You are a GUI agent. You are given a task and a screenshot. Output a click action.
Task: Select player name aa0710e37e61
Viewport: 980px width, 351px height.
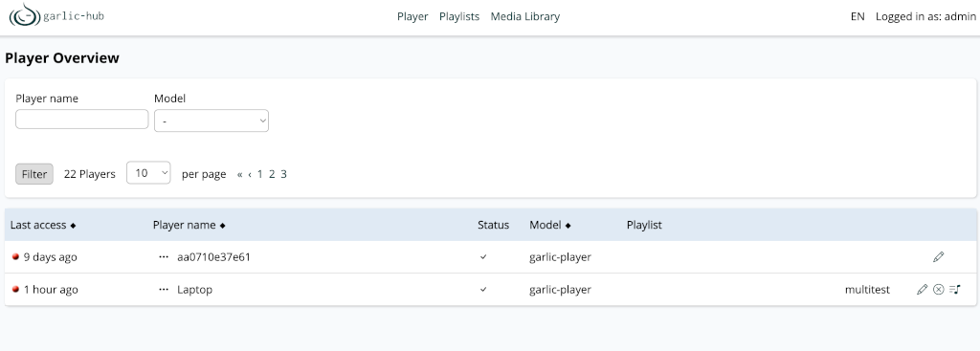[x=213, y=256]
